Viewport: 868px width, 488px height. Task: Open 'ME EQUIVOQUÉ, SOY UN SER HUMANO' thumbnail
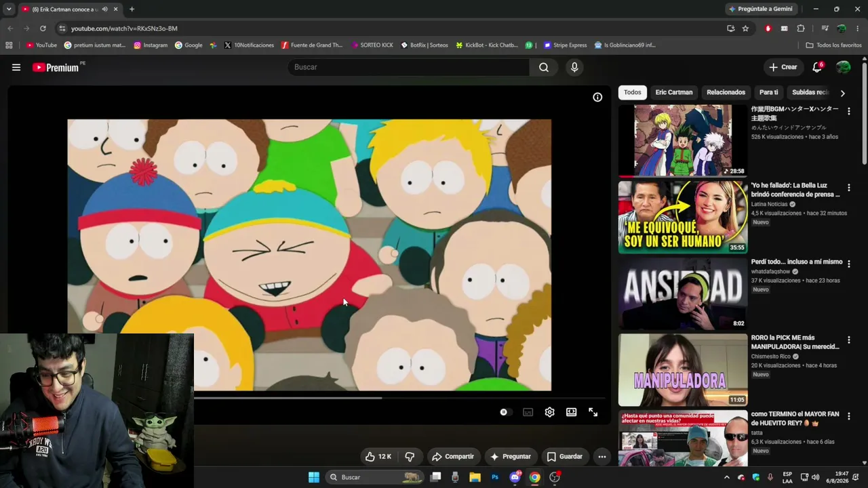(x=683, y=217)
